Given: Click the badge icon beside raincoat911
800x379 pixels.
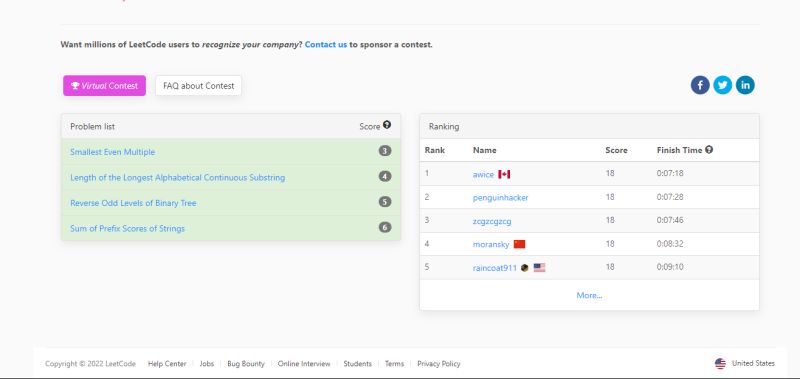Looking at the screenshot, I should click(524, 268).
